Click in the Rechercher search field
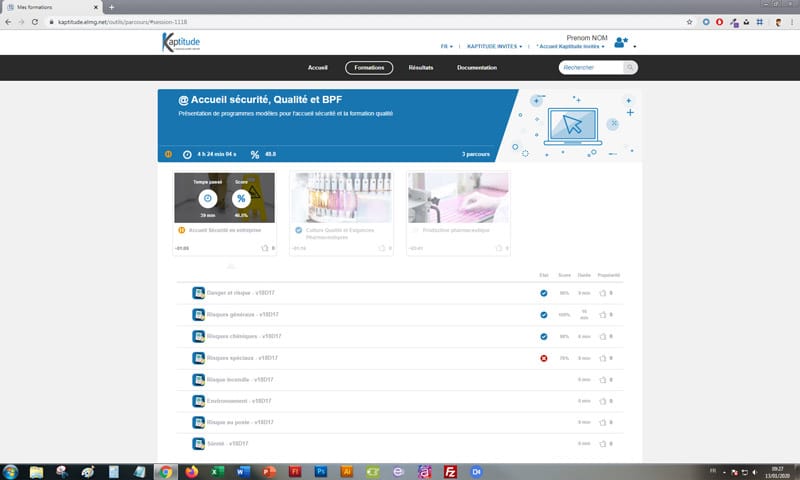Image resolution: width=800 pixels, height=480 pixels. point(591,68)
